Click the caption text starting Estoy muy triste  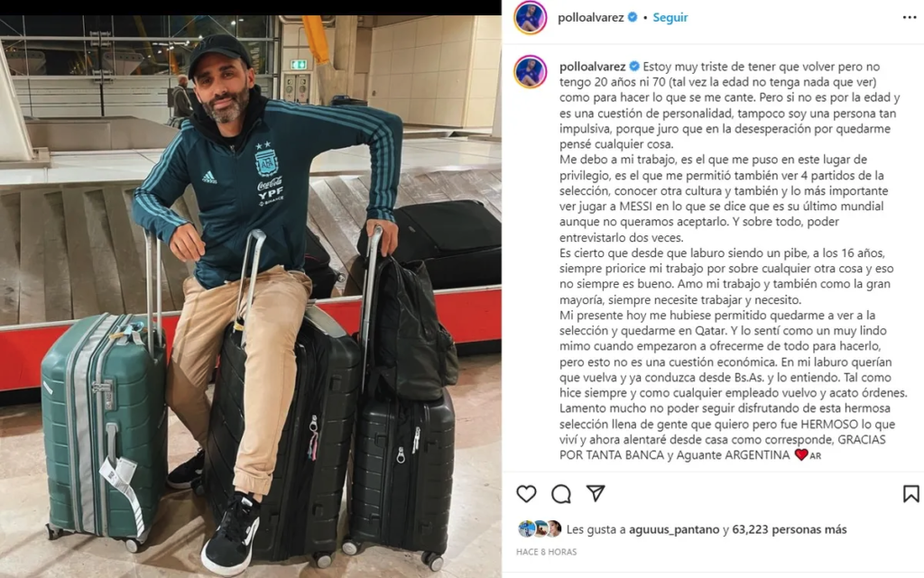733,261
